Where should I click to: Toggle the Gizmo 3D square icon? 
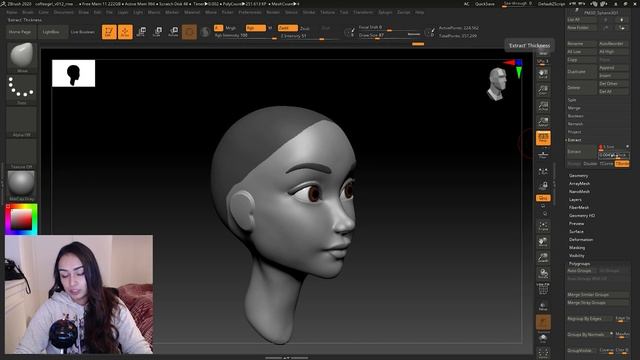click(x=189, y=32)
